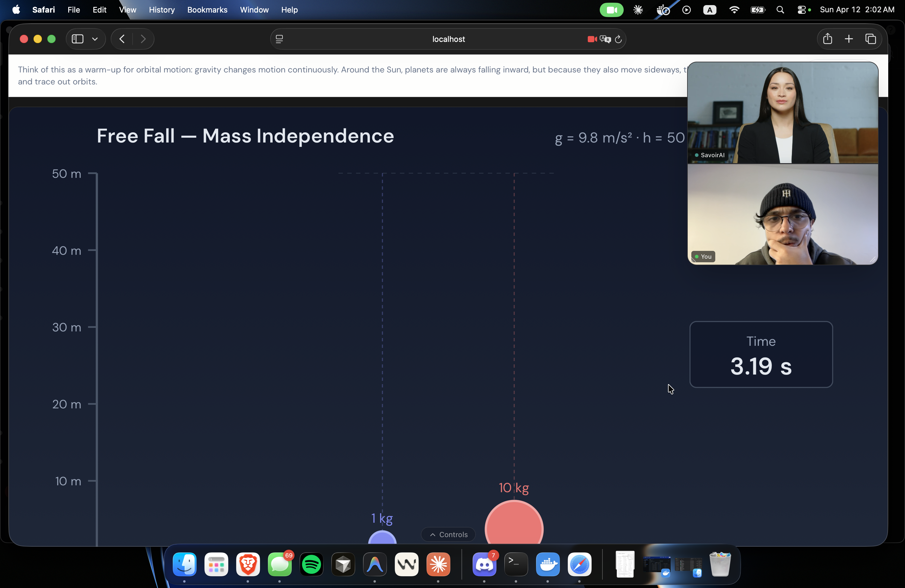
Task: Reload the localhost page
Action: coord(618,39)
